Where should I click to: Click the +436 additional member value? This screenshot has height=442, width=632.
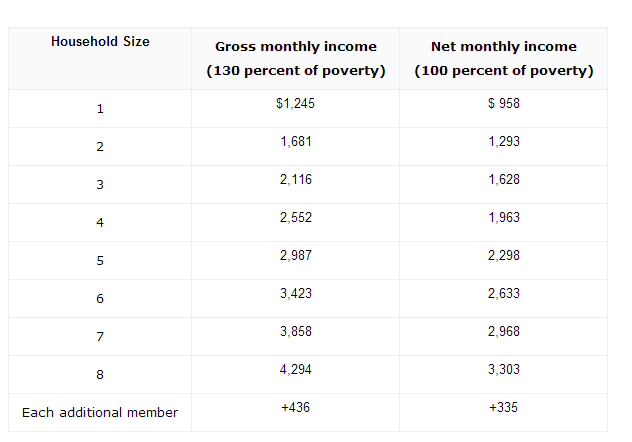pos(296,408)
